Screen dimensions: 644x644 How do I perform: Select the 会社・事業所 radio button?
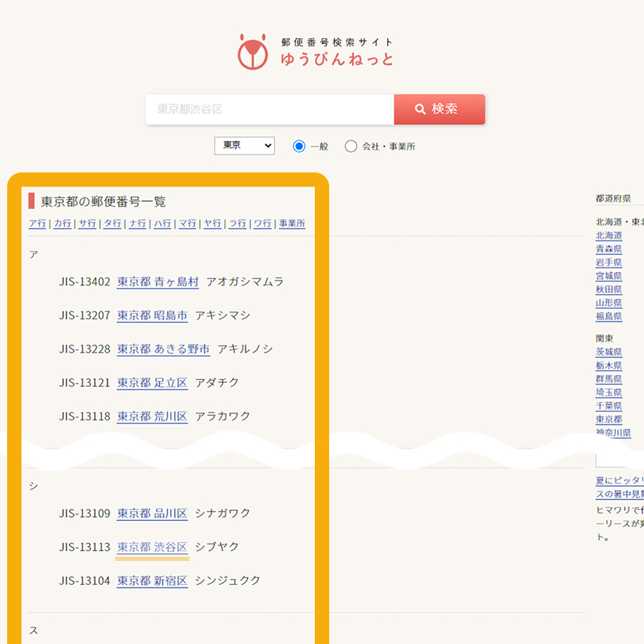(x=351, y=147)
